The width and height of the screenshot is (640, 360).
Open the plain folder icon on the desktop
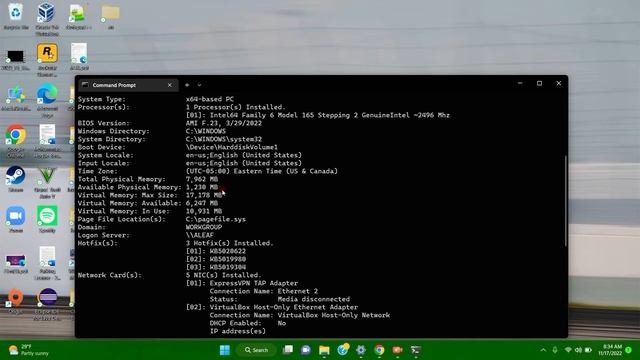pos(111,16)
